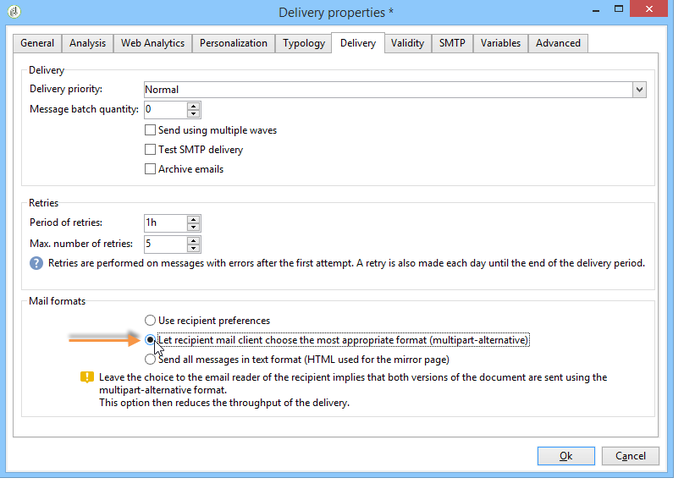
Task: Decrease the Period of retries value
Action: coord(194,228)
